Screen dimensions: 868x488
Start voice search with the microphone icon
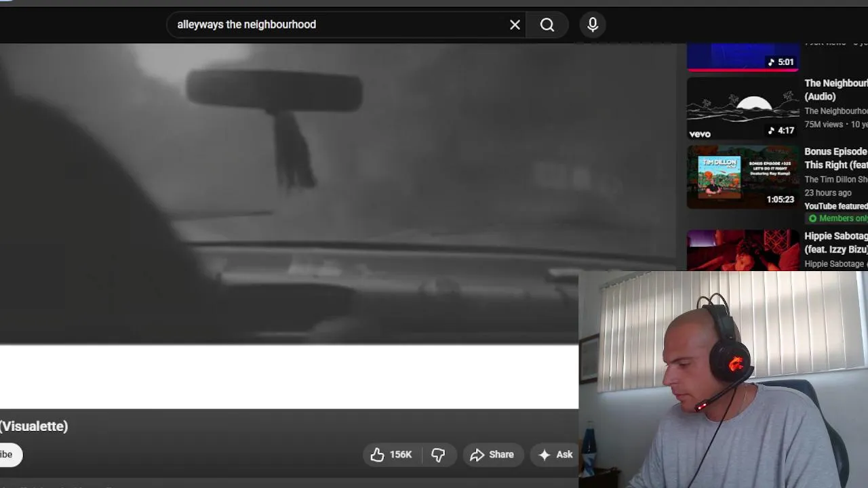pyautogui.click(x=593, y=24)
